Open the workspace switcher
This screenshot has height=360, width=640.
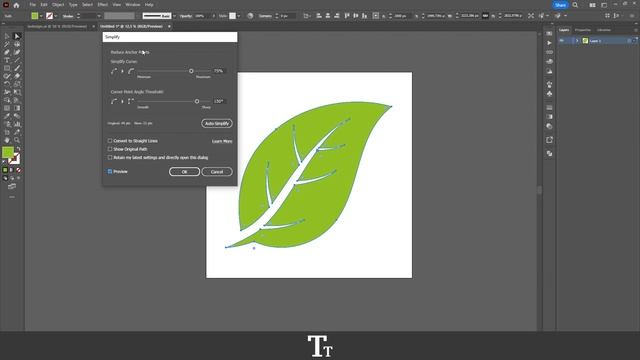coord(604,5)
